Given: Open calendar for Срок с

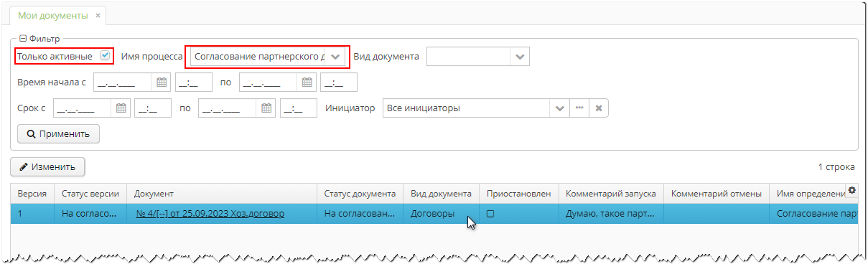Looking at the screenshot, I should tap(121, 108).
